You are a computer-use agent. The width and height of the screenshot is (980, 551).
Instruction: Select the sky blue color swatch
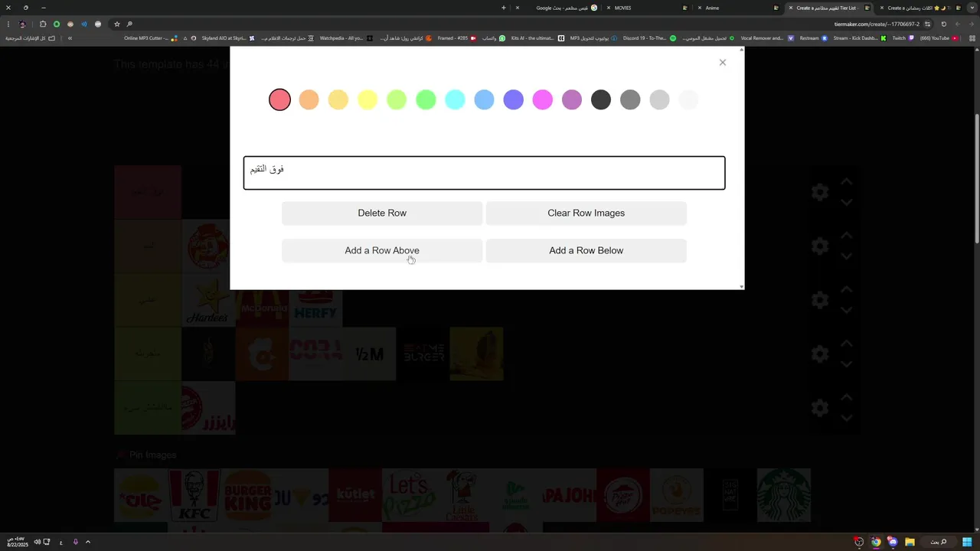(484, 99)
